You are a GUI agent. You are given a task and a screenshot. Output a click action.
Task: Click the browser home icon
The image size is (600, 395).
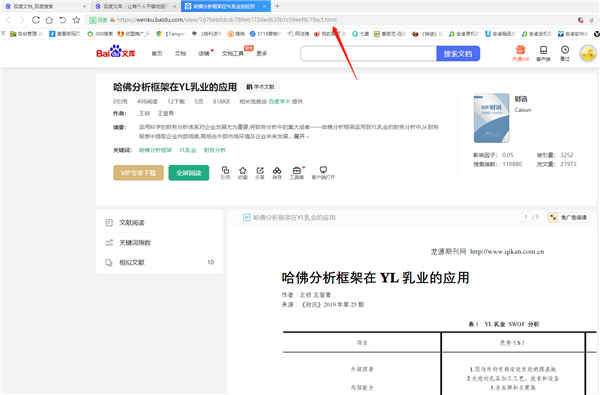pyautogui.click(x=49, y=20)
